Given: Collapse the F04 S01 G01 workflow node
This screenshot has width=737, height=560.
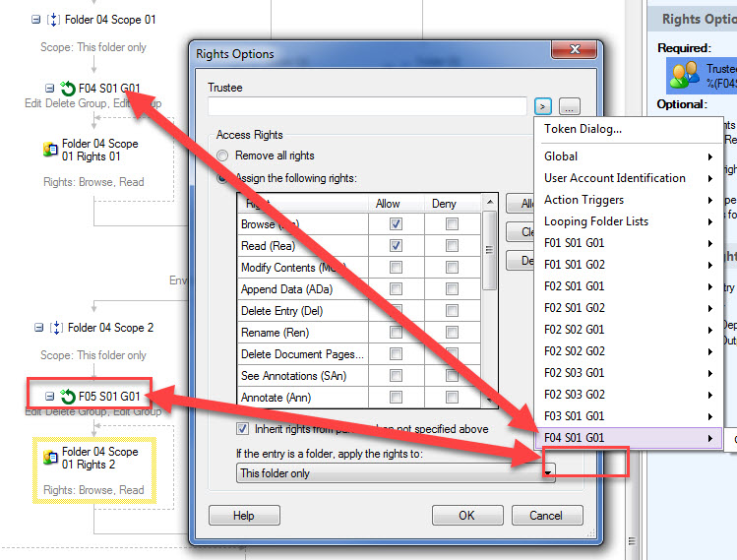Looking at the screenshot, I should (49, 89).
